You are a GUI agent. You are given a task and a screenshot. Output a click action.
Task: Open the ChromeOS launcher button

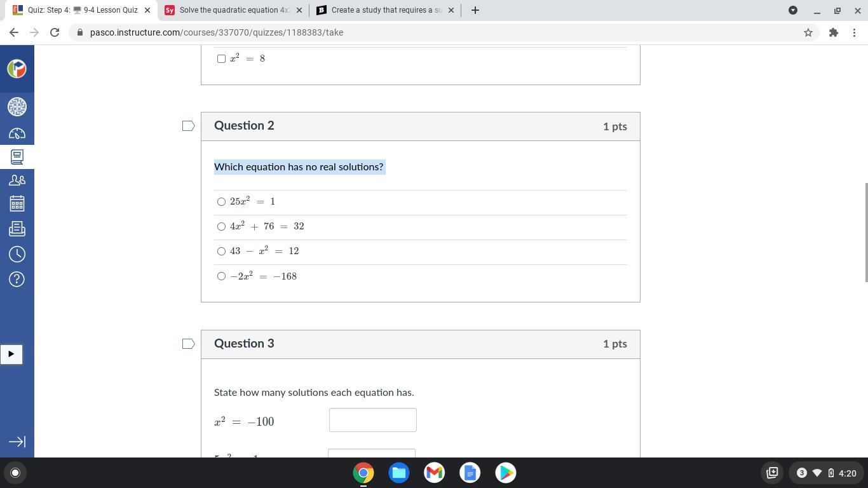pos(15,473)
